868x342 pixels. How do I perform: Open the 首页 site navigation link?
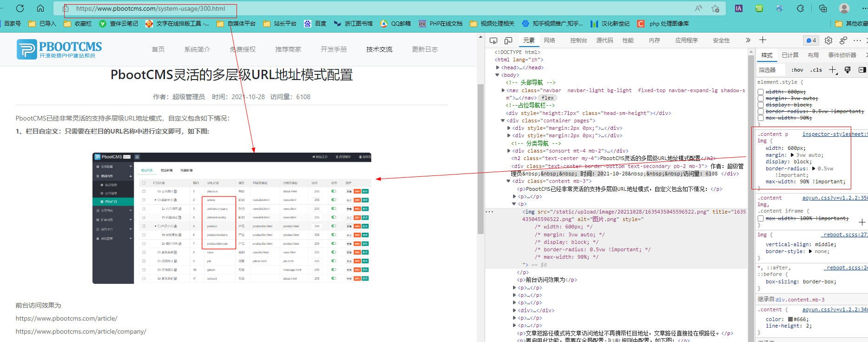pos(158,49)
